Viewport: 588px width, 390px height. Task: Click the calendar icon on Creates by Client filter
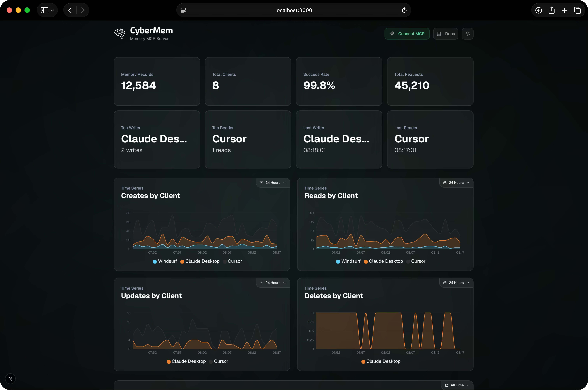(x=262, y=183)
